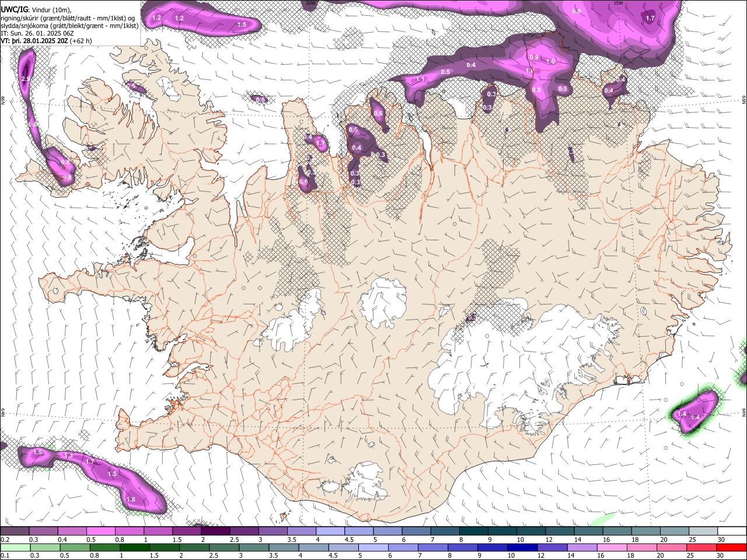This screenshot has height=560, width=747.
Task: Click the UWC/IG title in the header
Action: pyautogui.click(x=14, y=9)
